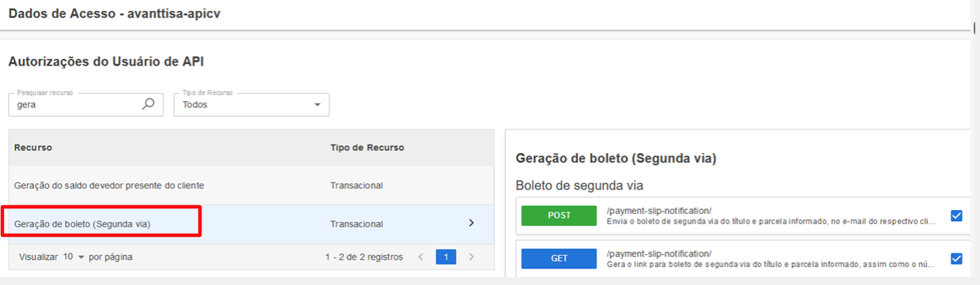Select page 1 in pagination
This screenshot has height=285, width=980.
coord(446,257)
